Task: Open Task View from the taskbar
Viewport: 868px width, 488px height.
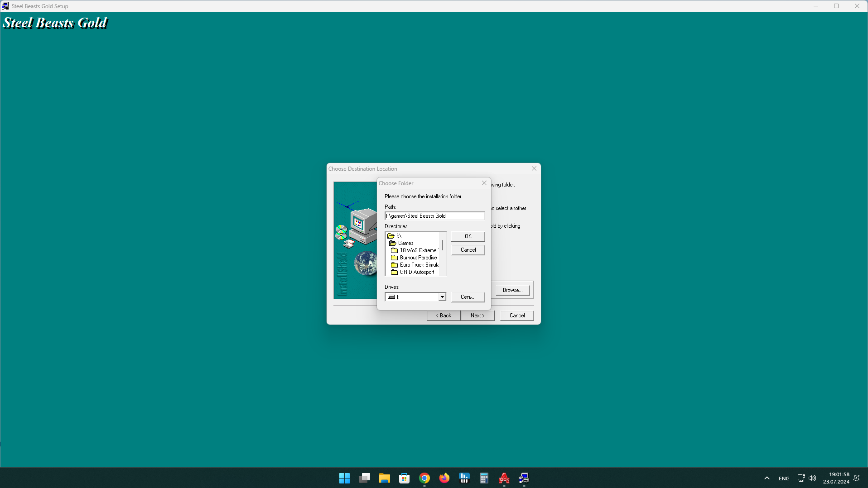Action: click(x=365, y=478)
